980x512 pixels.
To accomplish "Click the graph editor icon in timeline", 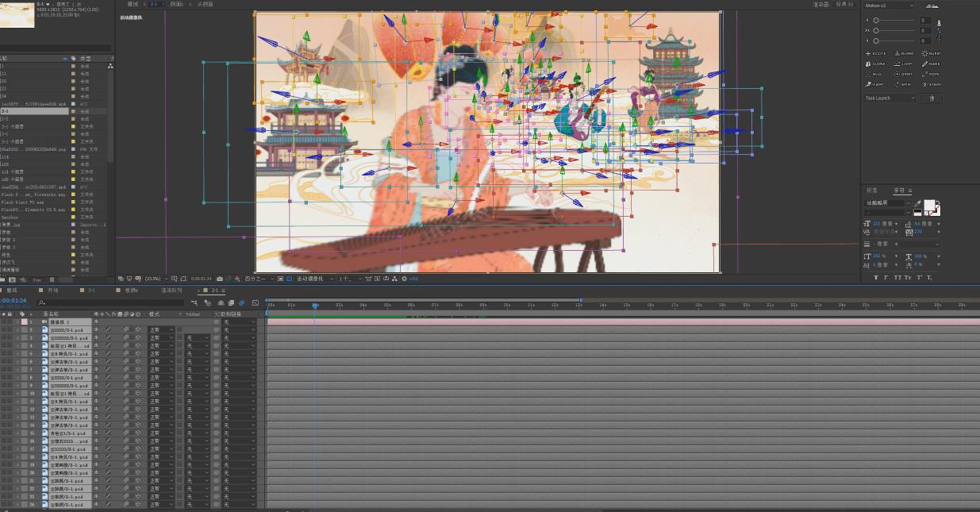I will pyautogui.click(x=255, y=302).
